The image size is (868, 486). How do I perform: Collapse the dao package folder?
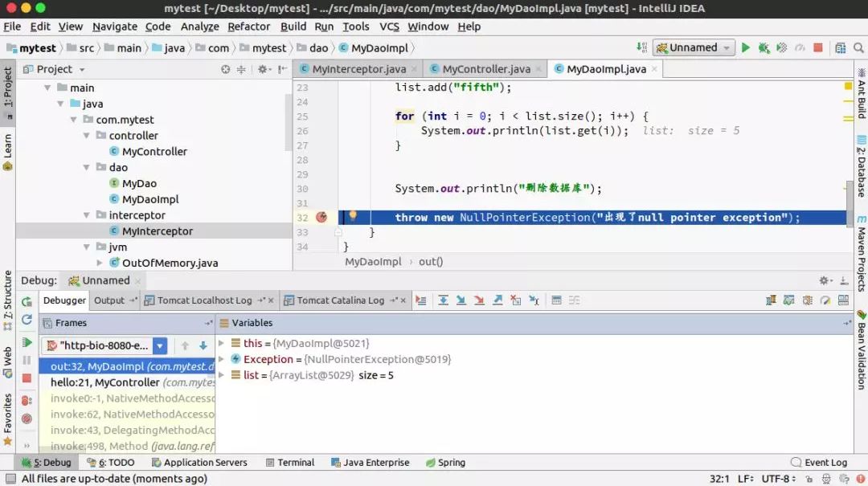[x=86, y=167]
